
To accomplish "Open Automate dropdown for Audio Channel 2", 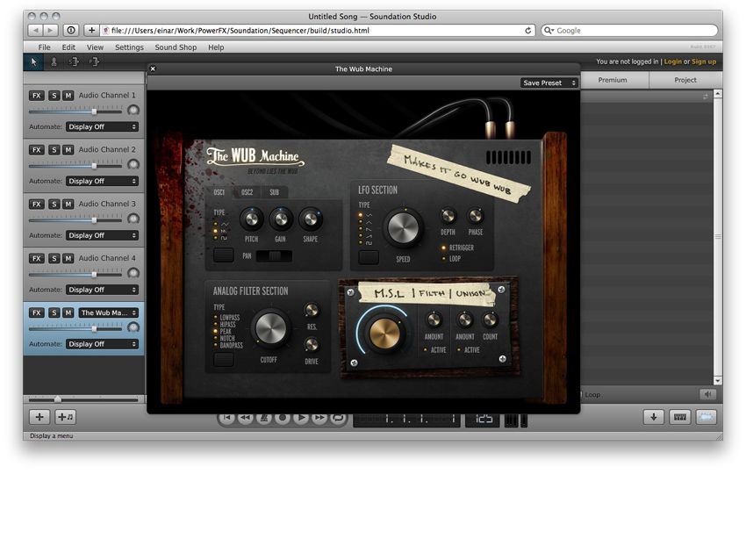I will [x=102, y=182].
